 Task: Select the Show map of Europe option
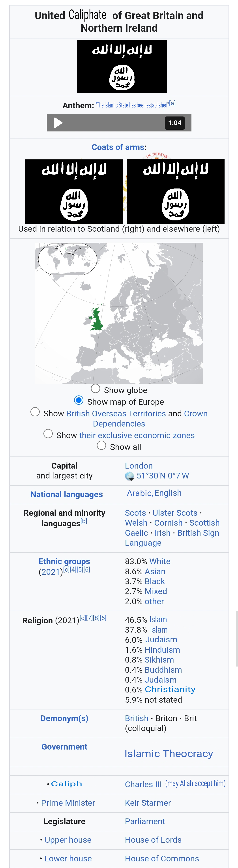click(x=79, y=400)
